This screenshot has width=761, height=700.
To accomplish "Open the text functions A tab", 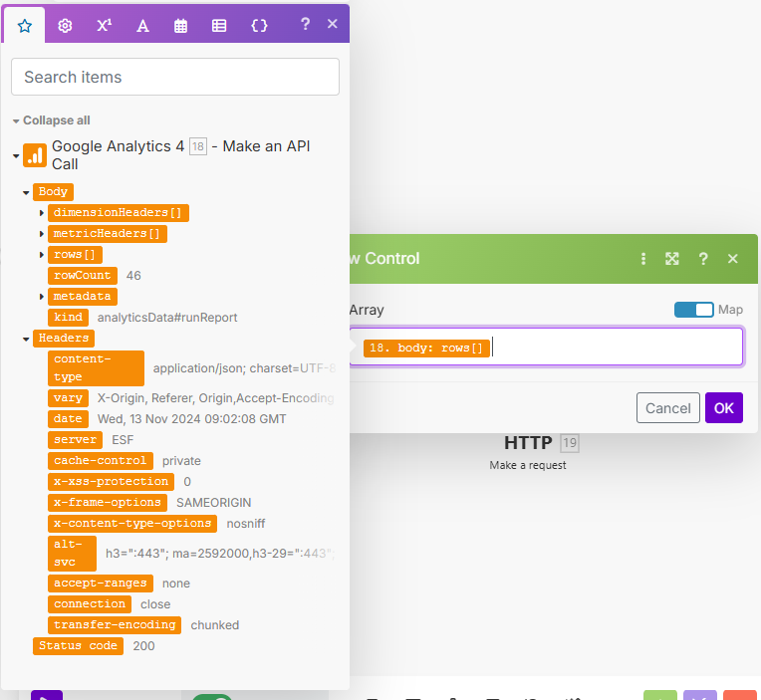I will coord(142,26).
